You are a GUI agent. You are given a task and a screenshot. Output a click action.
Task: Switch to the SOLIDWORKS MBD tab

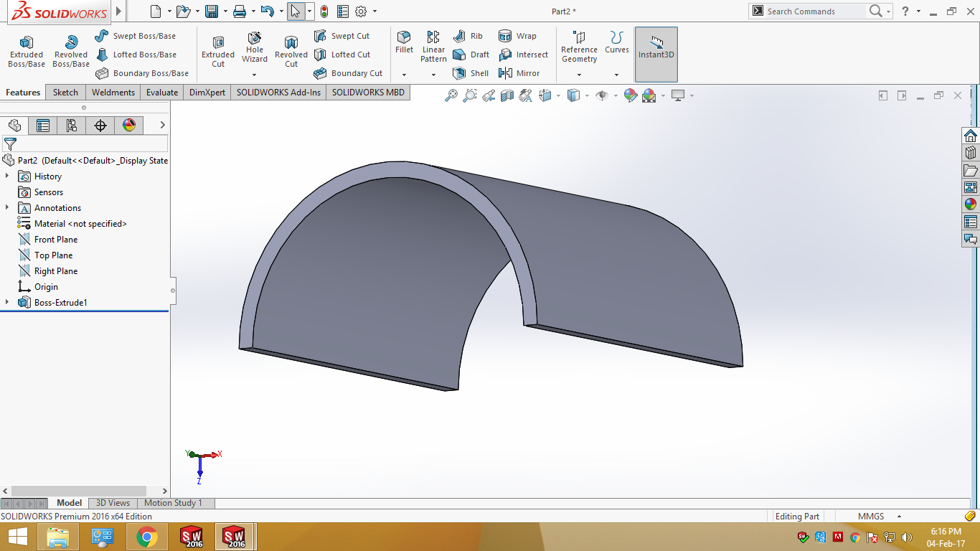[x=368, y=93]
